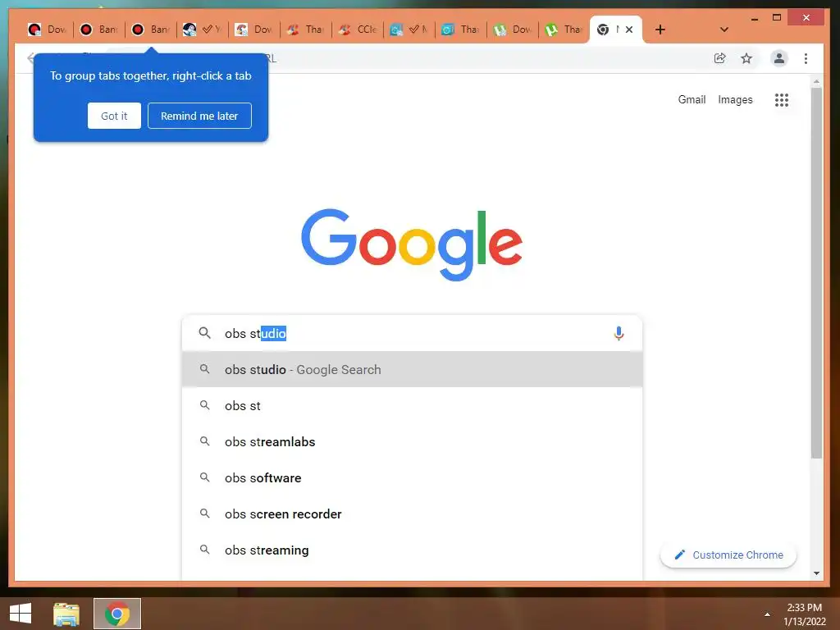Screen dimensions: 840x630
Task: Switch to the second 'Ban' tab
Action: pos(151,30)
